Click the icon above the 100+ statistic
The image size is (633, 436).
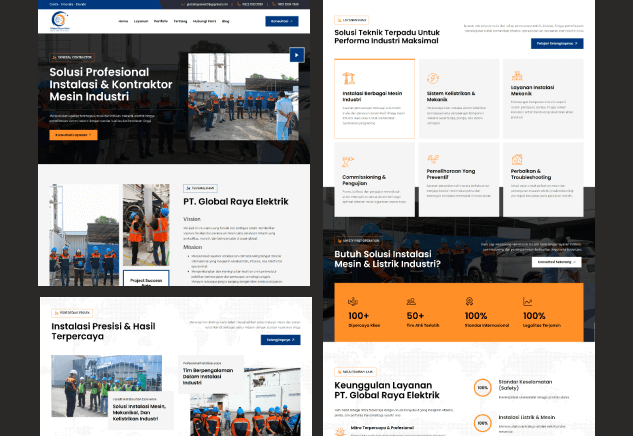(353, 301)
